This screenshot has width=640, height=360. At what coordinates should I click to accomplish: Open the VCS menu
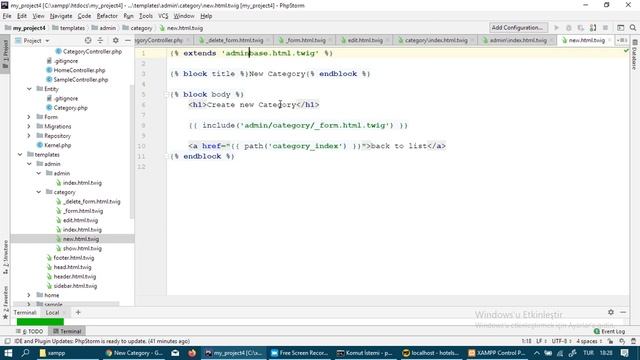pyautogui.click(x=163, y=16)
